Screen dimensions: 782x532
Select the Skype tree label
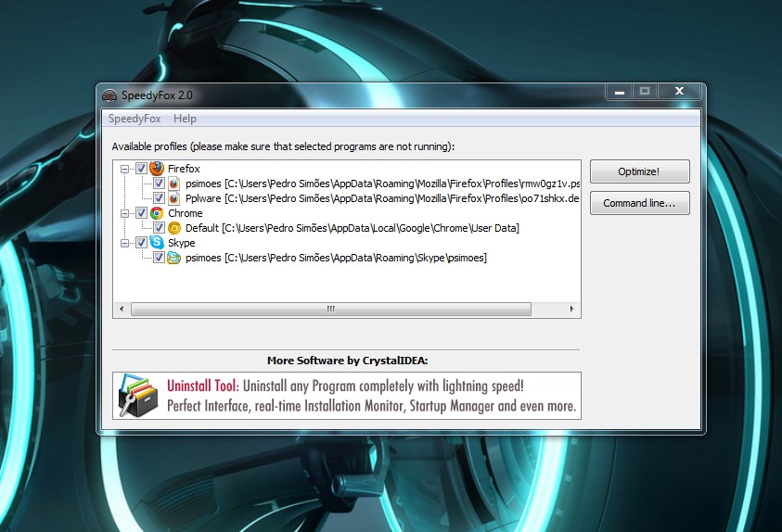[x=182, y=243]
